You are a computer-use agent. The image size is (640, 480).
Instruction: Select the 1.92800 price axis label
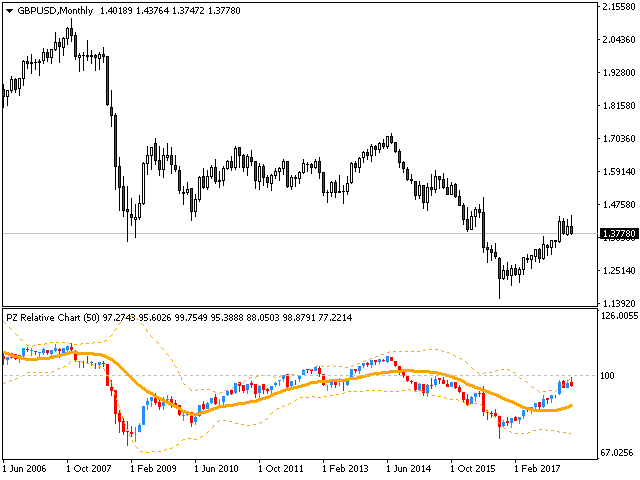click(619, 73)
